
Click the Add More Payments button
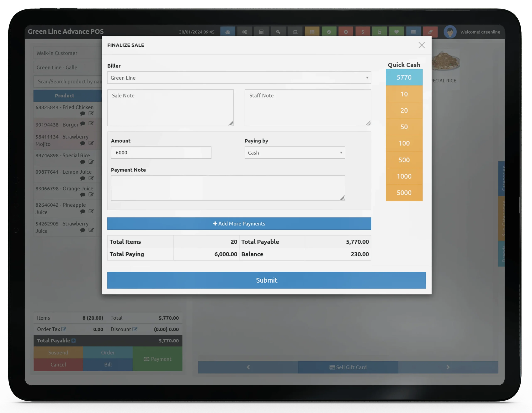coord(239,223)
